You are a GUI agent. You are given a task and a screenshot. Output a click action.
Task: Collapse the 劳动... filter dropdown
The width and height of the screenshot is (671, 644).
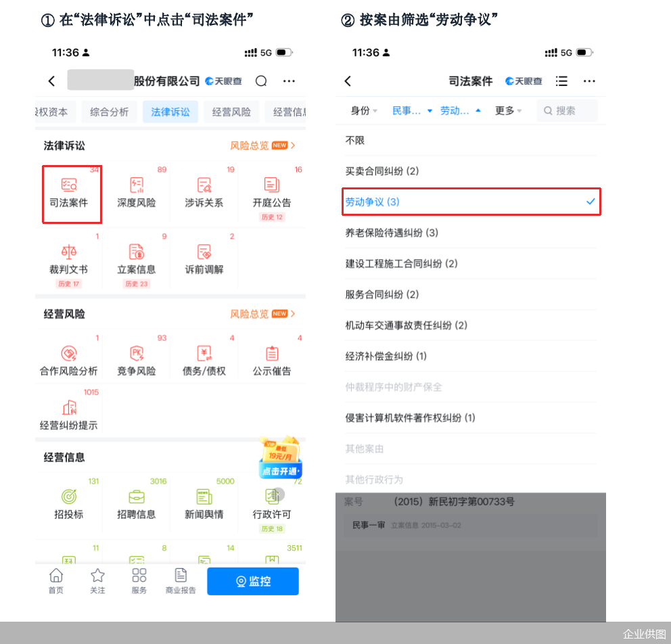coord(461,111)
